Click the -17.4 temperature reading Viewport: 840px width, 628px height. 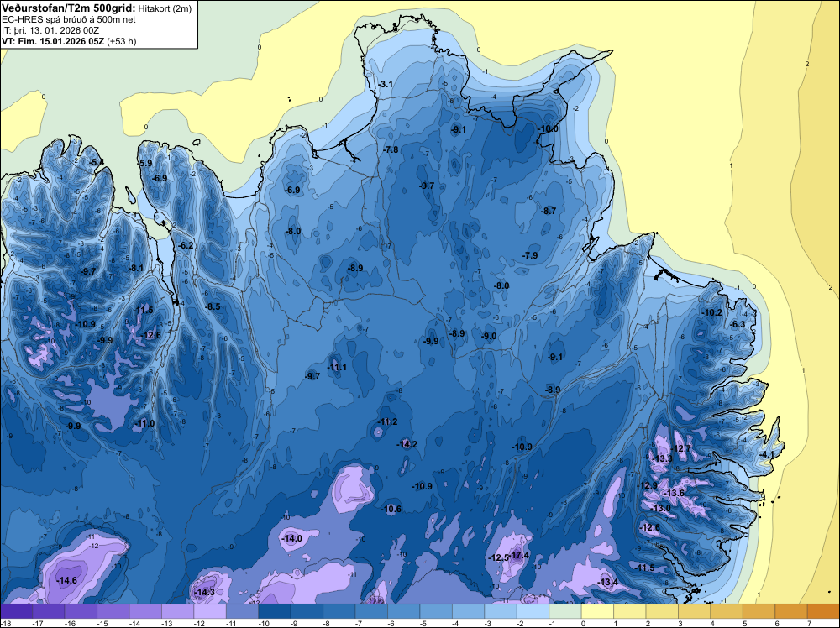(x=519, y=555)
